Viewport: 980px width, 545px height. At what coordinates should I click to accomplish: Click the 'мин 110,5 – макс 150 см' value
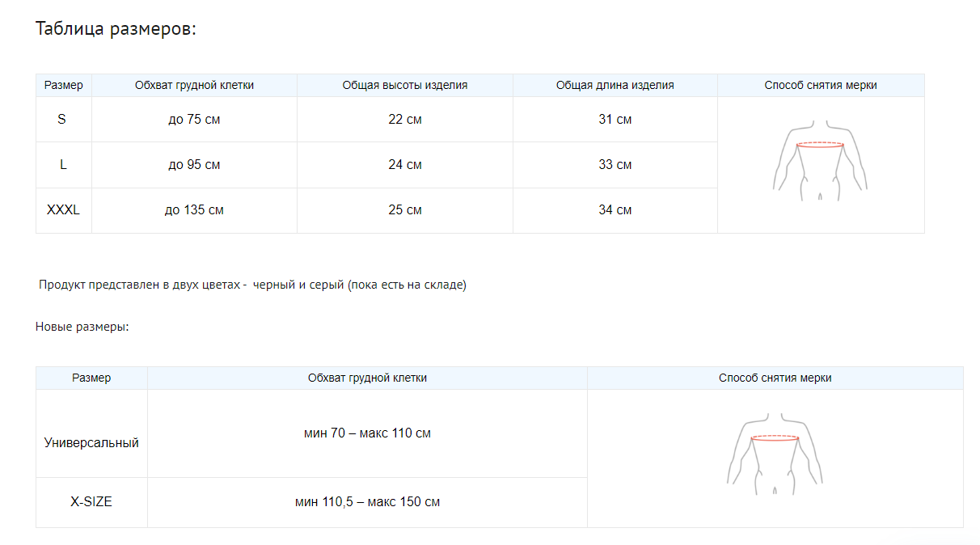click(367, 502)
